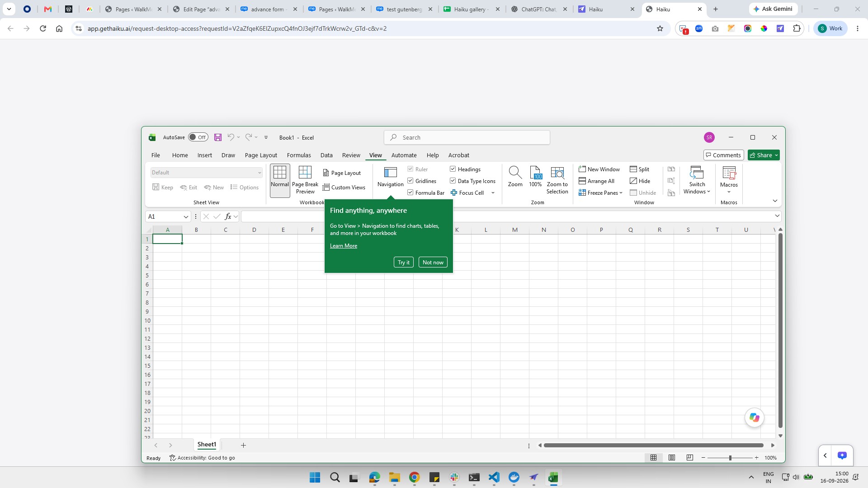Open Macros dropdown menu
This screenshot has width=868, height=488.
tap(729, 180)
